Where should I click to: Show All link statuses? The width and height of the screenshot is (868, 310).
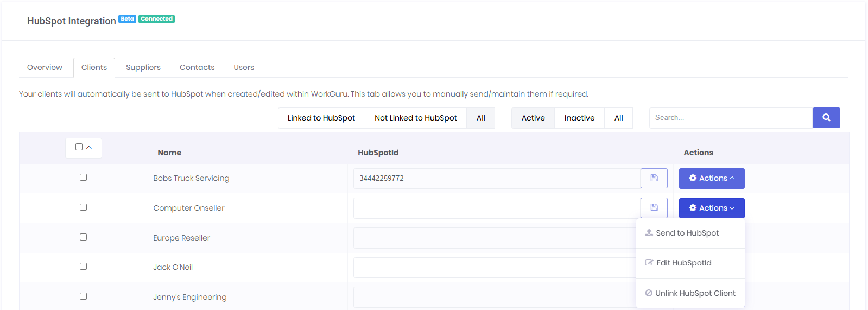[481, 118]
